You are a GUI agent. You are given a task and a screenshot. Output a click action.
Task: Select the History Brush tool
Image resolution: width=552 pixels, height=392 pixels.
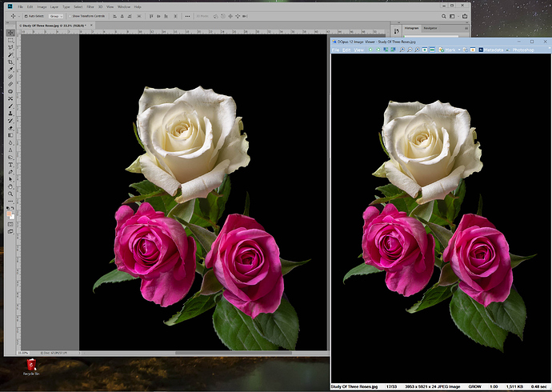(10, 121)
